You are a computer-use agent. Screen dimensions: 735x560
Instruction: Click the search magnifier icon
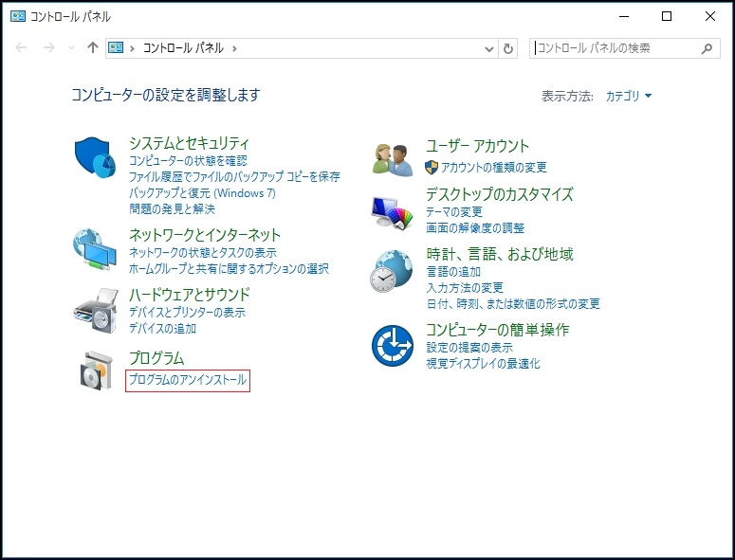tap(707, 48)
